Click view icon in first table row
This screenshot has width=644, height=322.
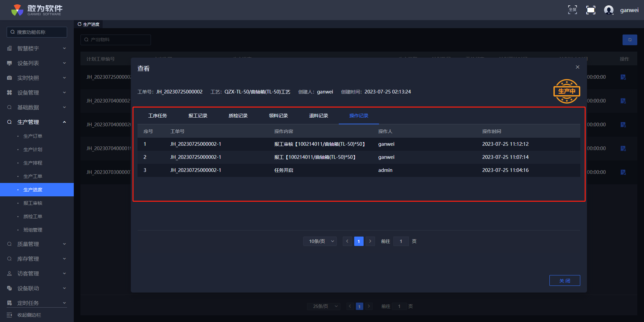pos(623,77)
